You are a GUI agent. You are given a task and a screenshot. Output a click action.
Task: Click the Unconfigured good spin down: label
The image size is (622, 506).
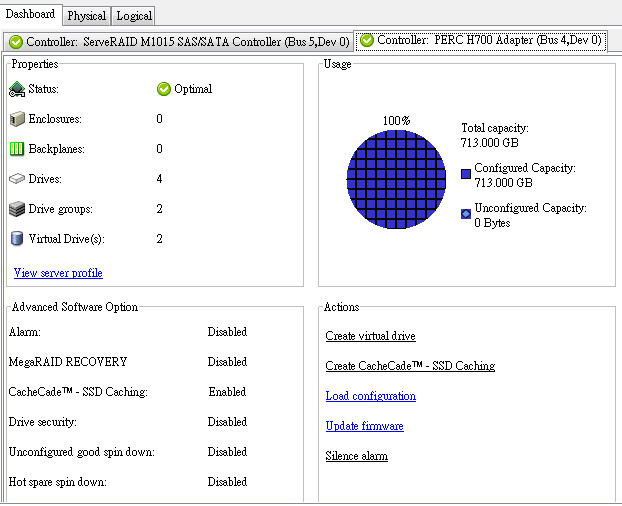click(82, 452)
